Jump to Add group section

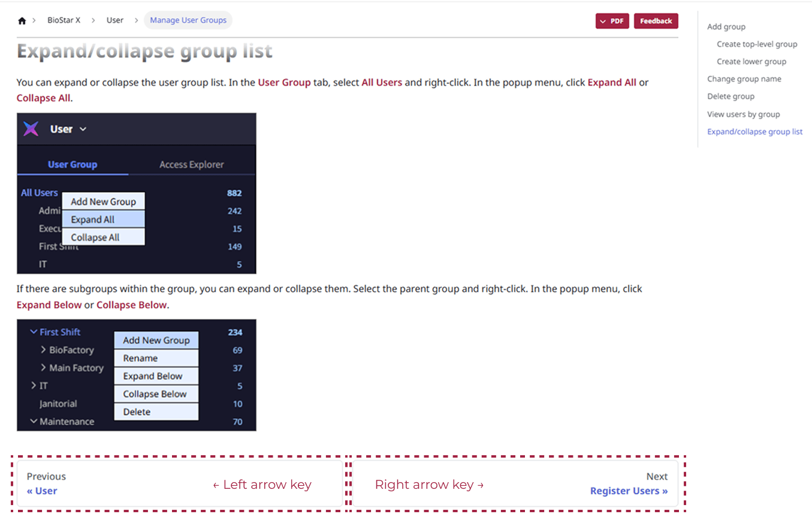726,26
